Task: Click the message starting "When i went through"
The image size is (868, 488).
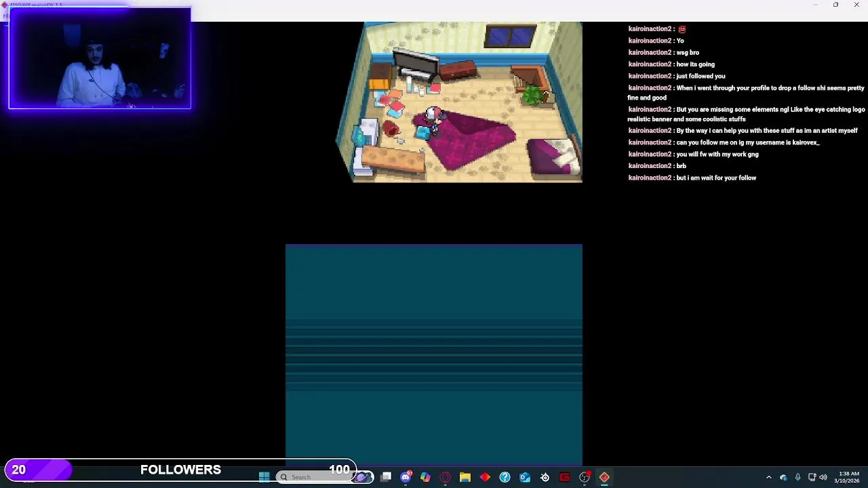Action: pos(746,93)
